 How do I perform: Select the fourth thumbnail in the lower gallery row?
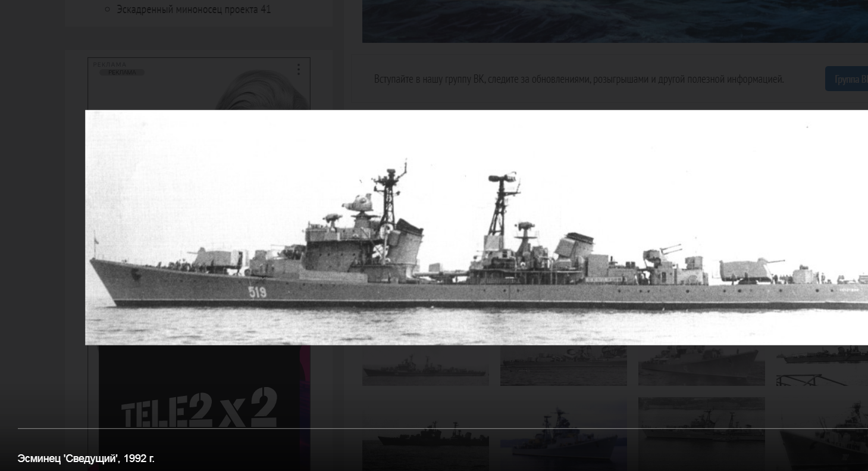(822, 434)
